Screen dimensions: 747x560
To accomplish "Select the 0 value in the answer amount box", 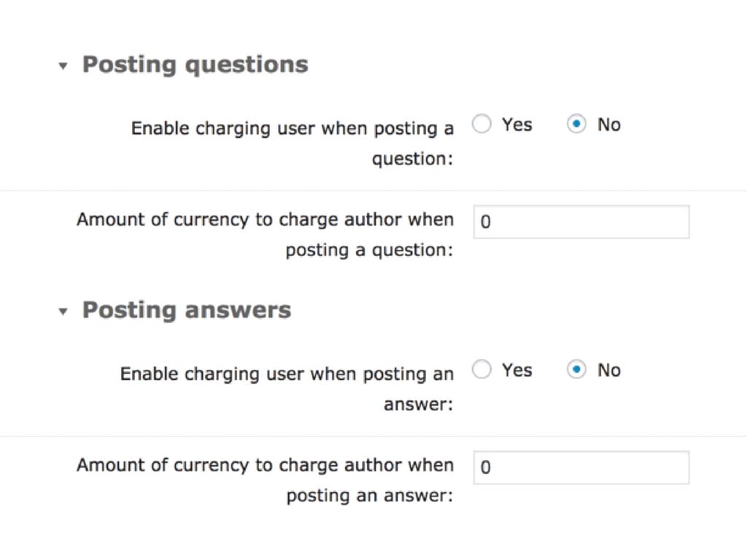I will (486, 467).
